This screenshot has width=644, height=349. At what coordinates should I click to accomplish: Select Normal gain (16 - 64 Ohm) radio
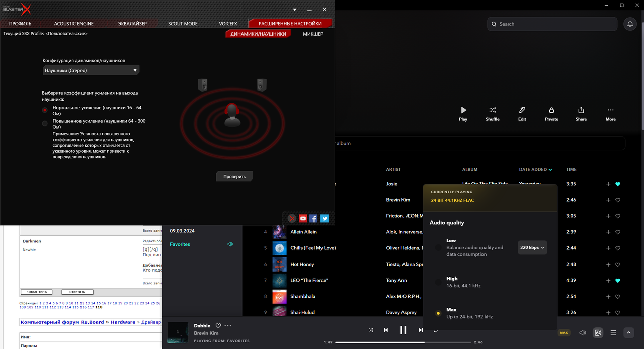pos(45,110)
